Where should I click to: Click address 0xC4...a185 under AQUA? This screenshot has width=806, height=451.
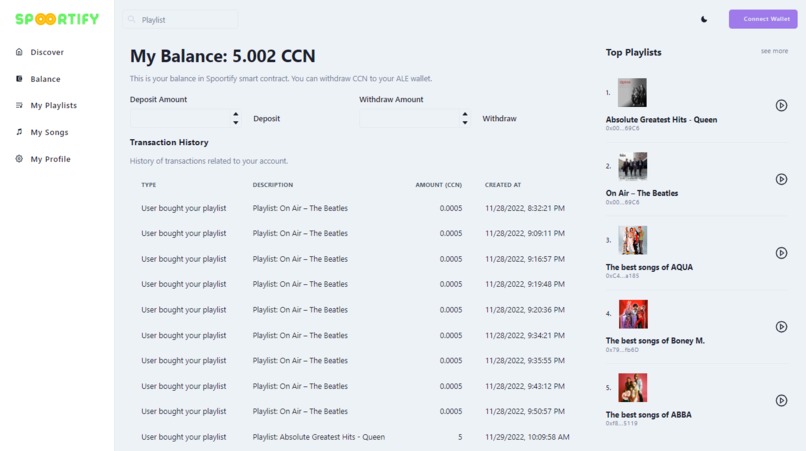coord(622,276)
